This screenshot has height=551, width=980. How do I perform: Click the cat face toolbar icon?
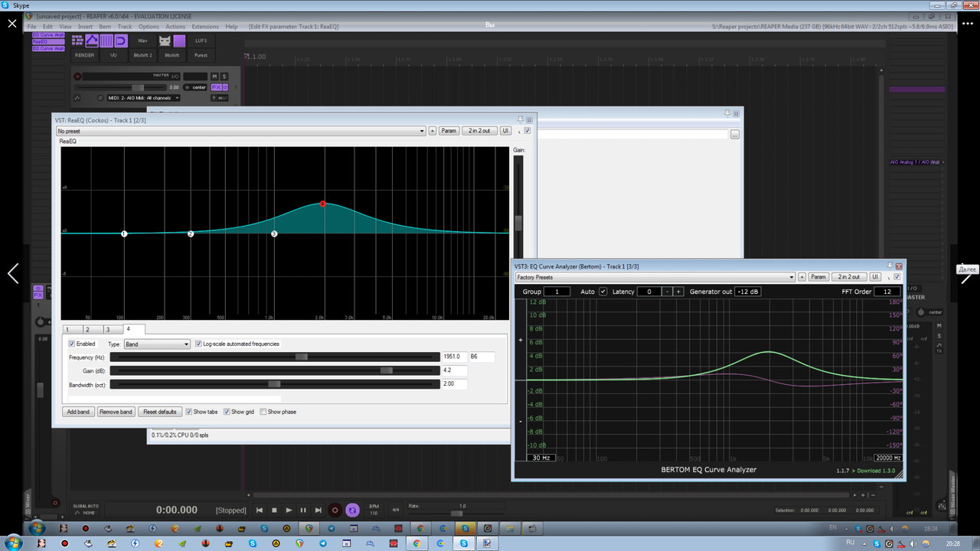[x=165, y=41]
